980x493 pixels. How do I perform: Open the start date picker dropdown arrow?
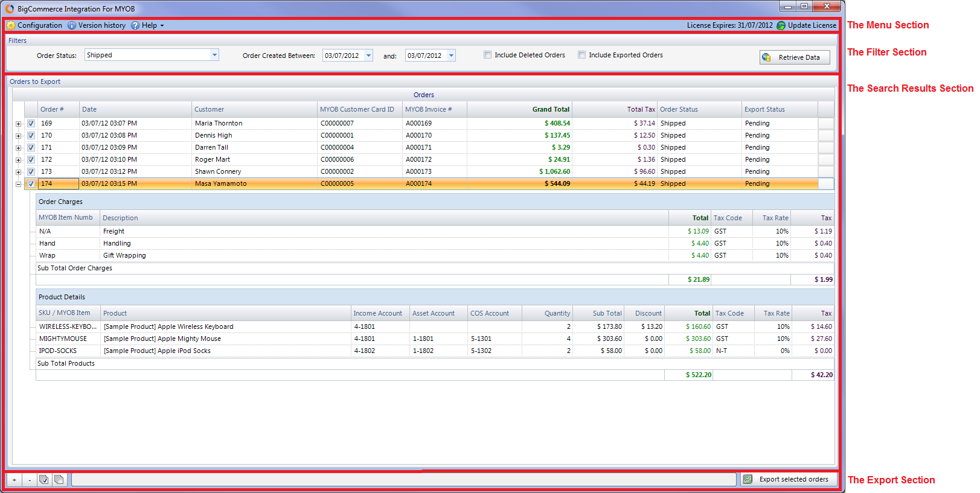[368, 56]
